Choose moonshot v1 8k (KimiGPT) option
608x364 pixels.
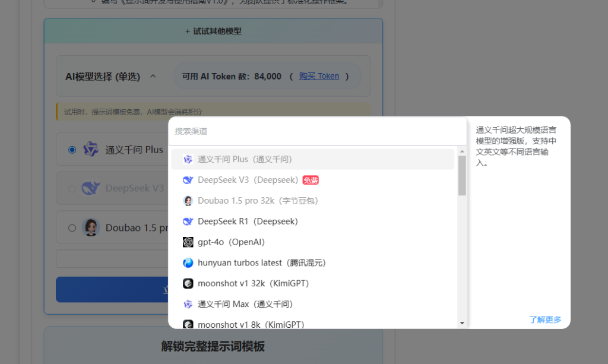251,324
